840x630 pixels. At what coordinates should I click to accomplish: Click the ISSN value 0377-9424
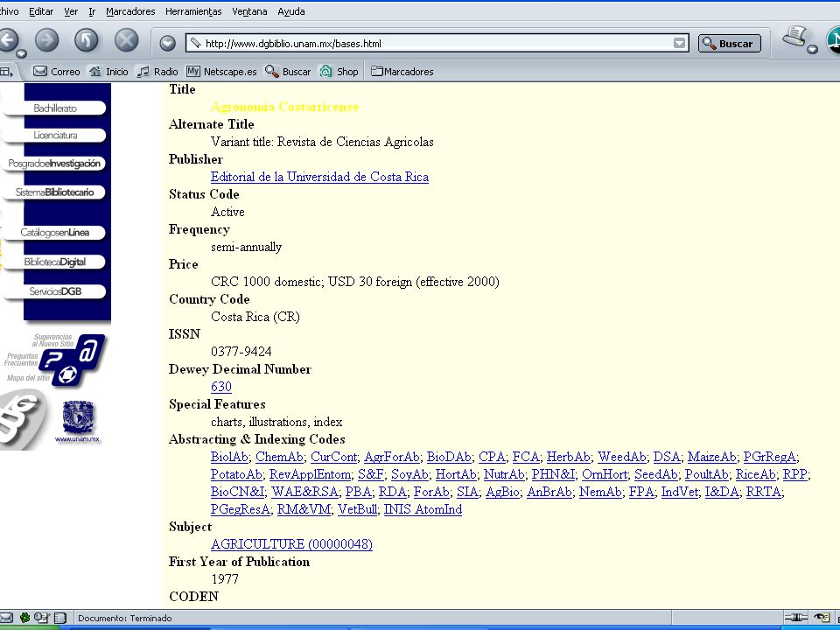(241, 352)
